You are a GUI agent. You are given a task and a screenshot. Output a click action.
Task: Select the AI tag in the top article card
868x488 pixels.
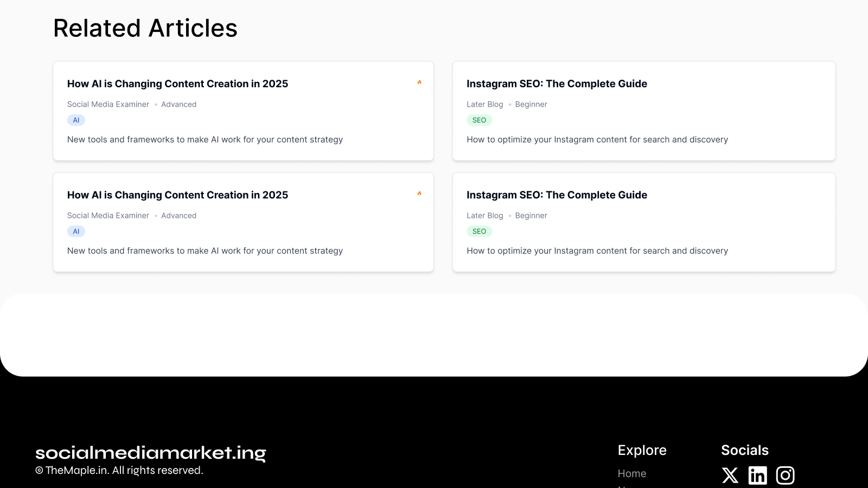tap(76, 120)
